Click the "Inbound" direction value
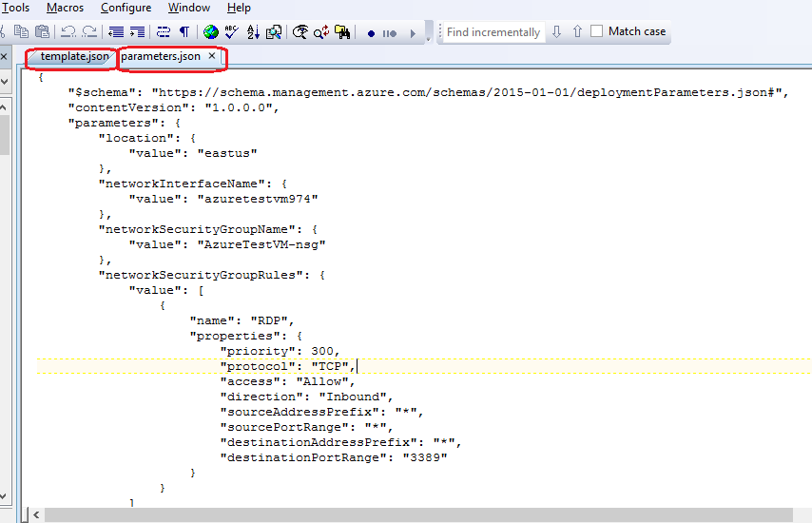 [x=352, y=397]
